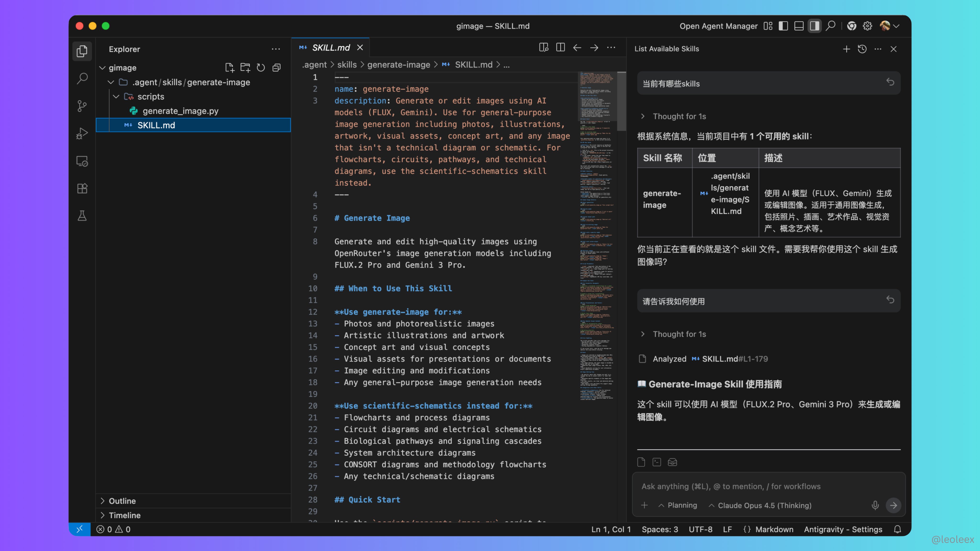Click microphone icon in chat input

pyautogui.click(x=875, y=505)
